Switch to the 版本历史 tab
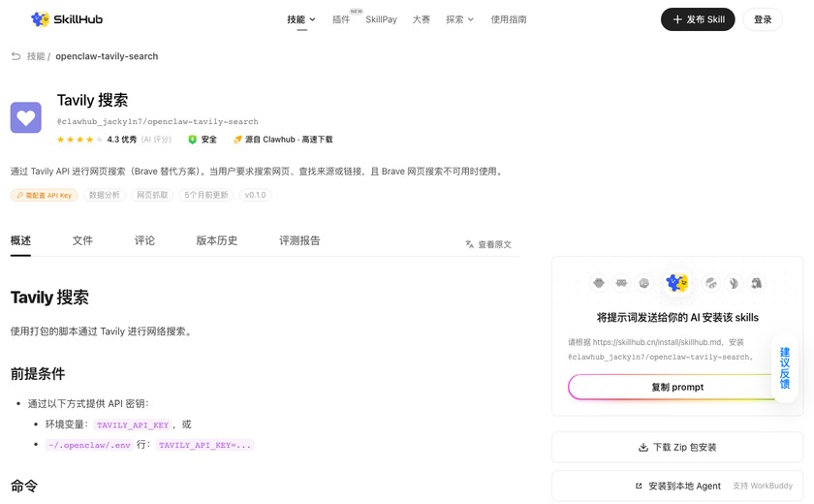This screenshot has width=814, height=504. click(217, 240)
